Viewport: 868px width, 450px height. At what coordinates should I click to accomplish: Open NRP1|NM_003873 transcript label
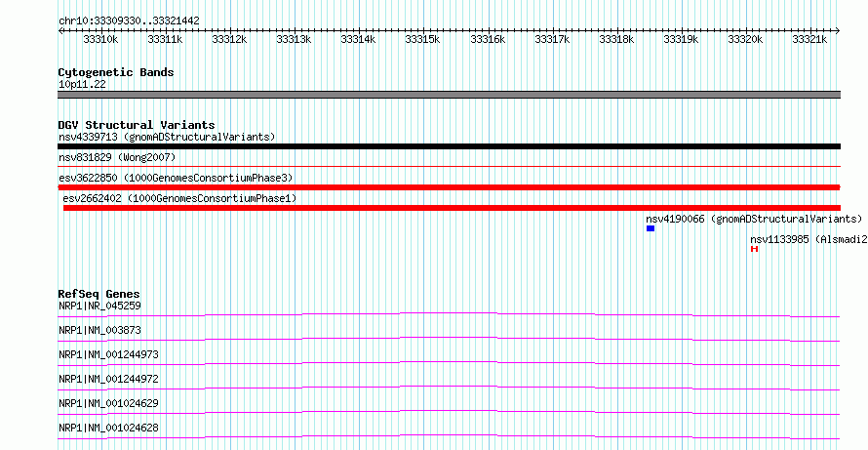pyautogui.click(x=99, y=330)
